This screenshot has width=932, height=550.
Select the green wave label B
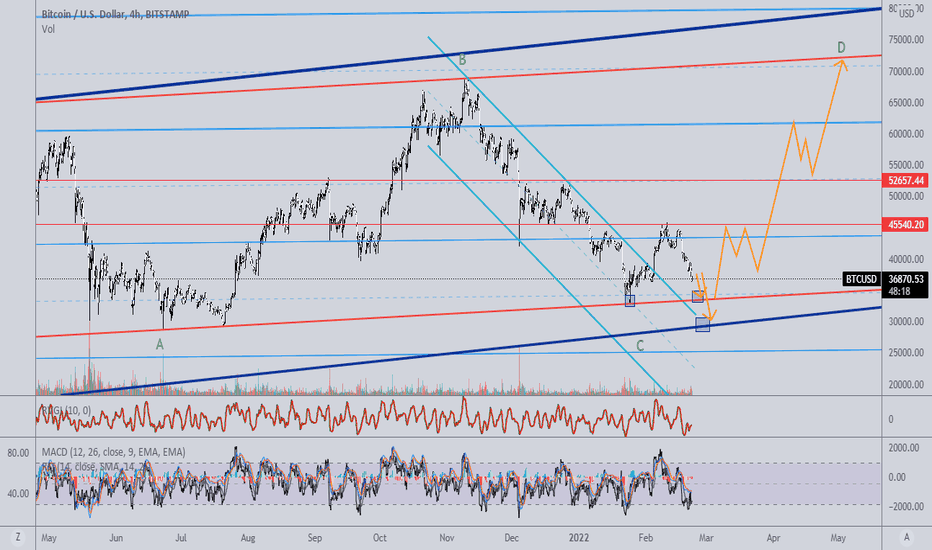pos(462,60)
